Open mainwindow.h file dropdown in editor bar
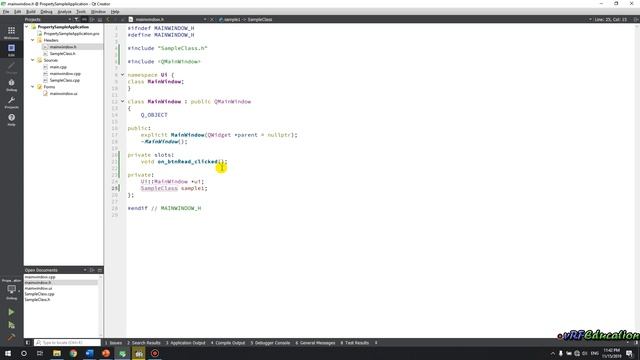This screenshot has height=360, width=640. tap(205, 19)
